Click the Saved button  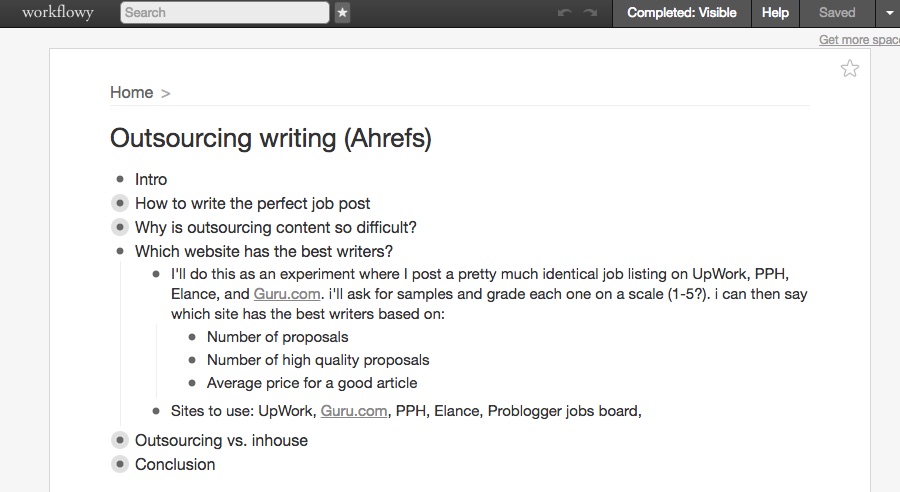click(837, 13)
